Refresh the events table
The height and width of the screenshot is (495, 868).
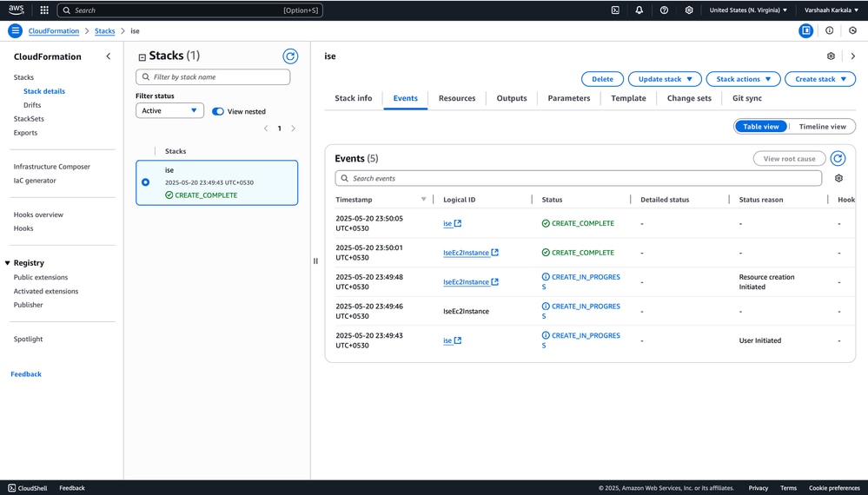tap(838, 159)
